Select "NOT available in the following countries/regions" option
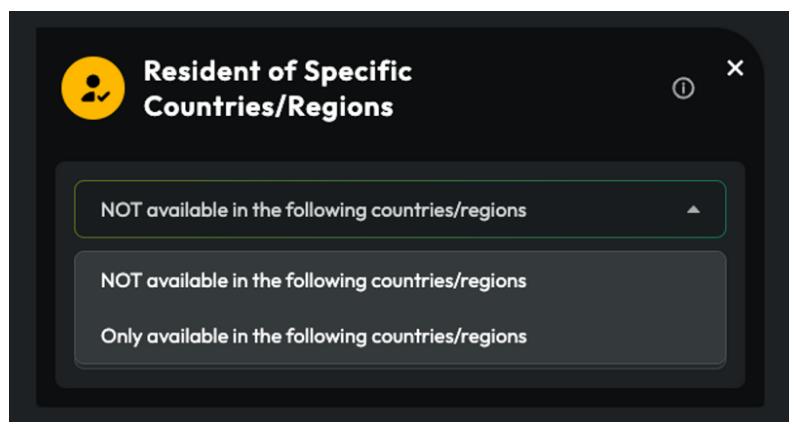The image size is (798, 428). (x=313, y=281)
